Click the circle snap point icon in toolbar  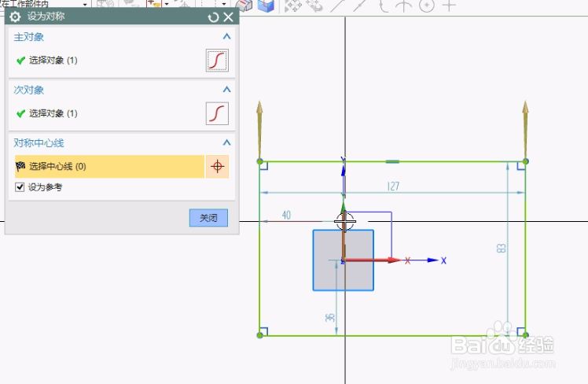pos(427,6)
